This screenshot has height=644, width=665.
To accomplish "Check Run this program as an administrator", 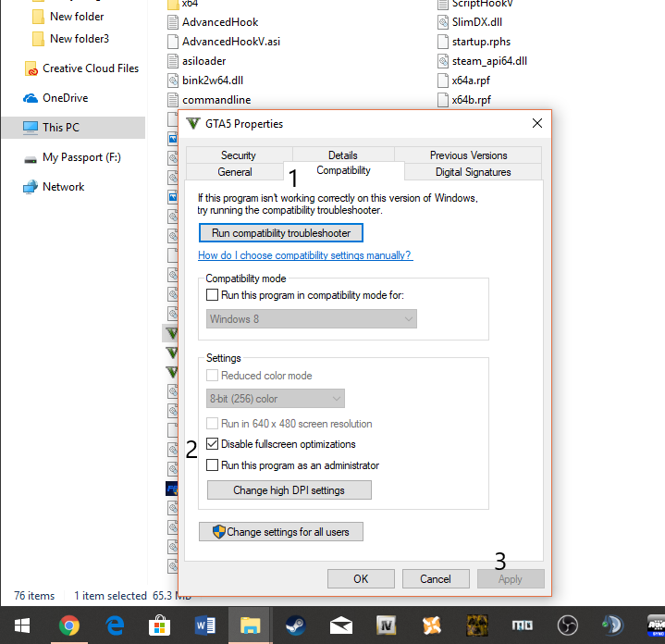I will point(212,465).
